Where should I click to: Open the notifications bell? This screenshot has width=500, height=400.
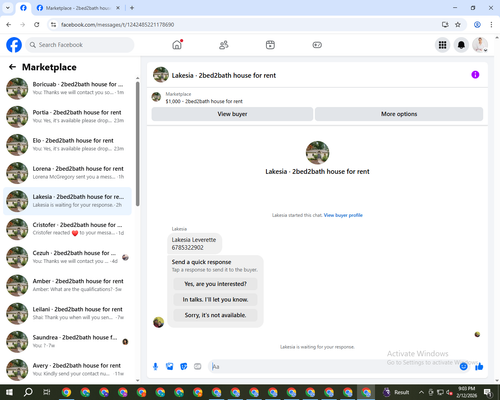461,45
